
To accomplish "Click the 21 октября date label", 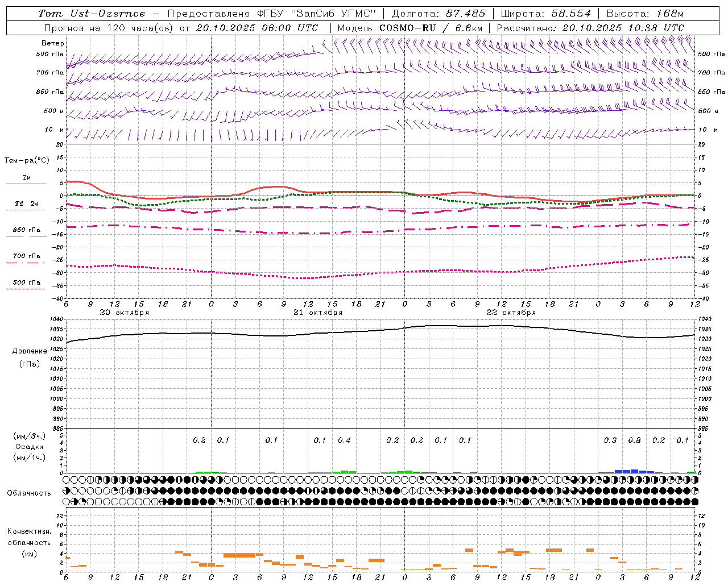I will (318, 313).
